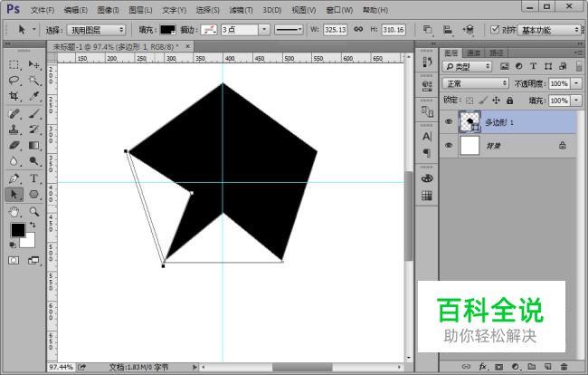
Task: Click the foreground color swatch
Action: click(x=17, y=230)
